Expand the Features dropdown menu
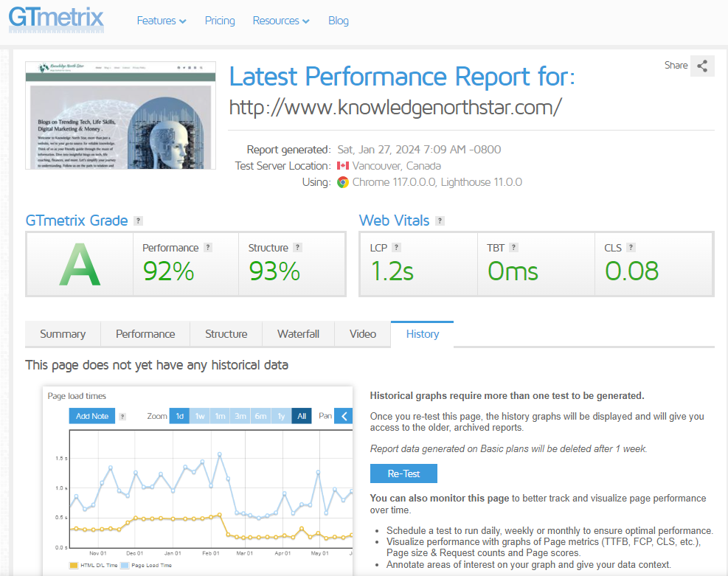Viewport: 728px width, 576px height. click(x=162, y=21)
